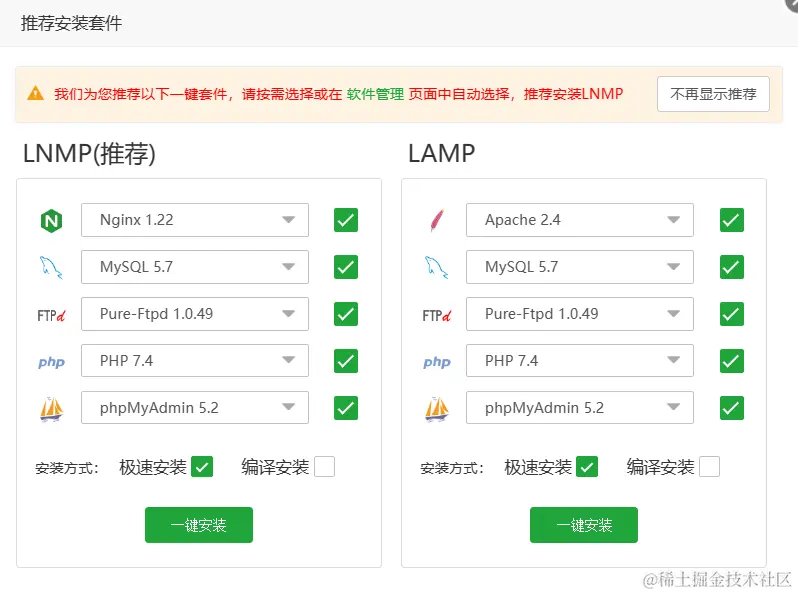The image size is (798, 595).
Task: Click the FTPd icon in LNMP
Action: coord(51,316)
